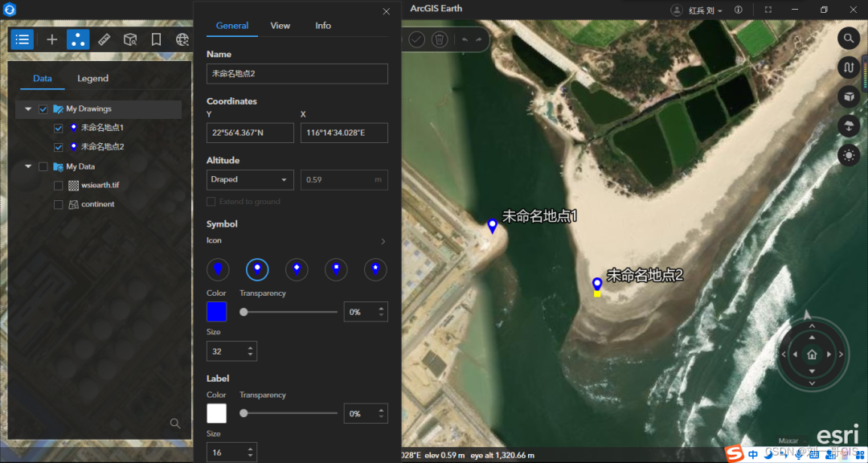Click the compass north arrow

pos(807,314)
